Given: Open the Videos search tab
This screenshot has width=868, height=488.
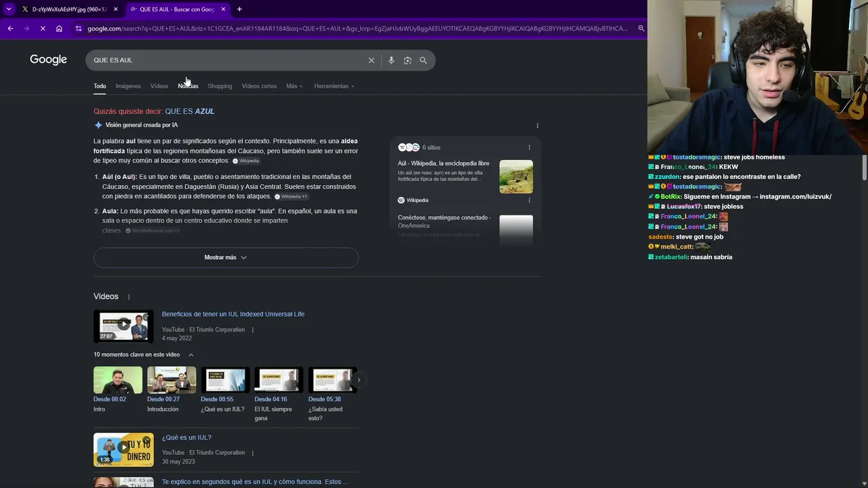Looking at the screenshot, I should tap(159, 86).
